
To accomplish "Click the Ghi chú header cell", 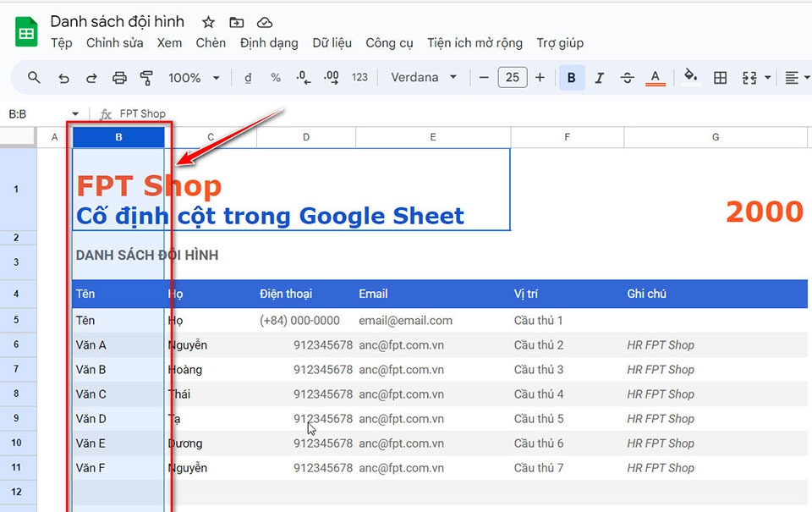I will pos(716,294).
